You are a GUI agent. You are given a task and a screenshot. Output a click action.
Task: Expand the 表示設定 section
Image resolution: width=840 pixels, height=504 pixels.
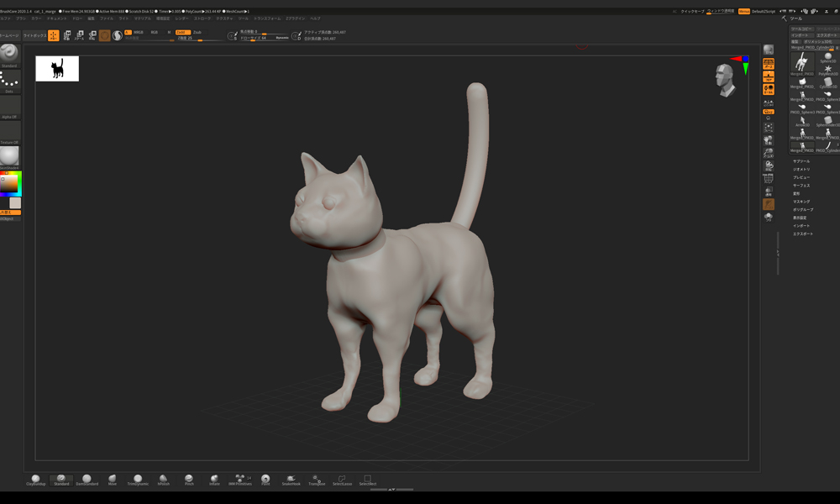[x=800, y=218]
